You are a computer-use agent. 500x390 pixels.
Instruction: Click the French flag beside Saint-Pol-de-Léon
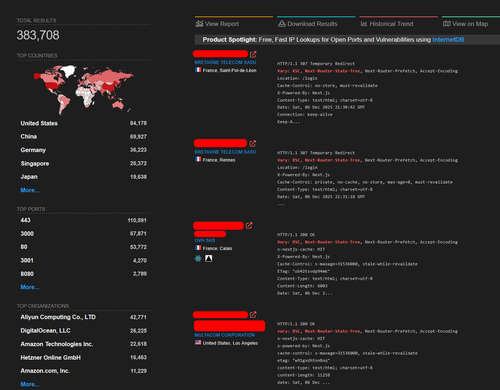[198, 70]
